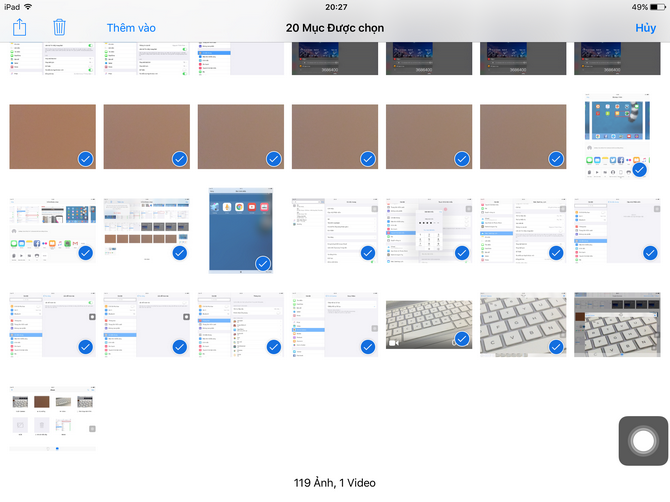Uncheck the keyboard video's blue checkmark
This screenshot has height=502, width=670.
462,340
